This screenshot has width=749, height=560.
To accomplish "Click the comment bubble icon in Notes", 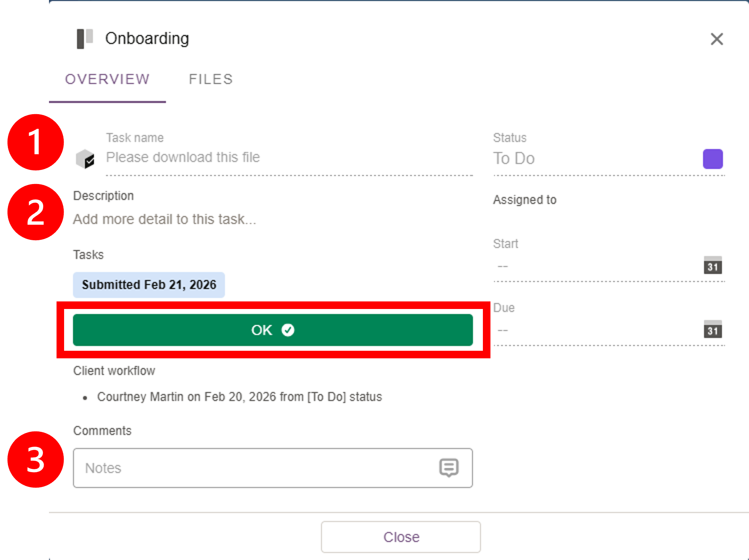I will [x=449, y=468].
